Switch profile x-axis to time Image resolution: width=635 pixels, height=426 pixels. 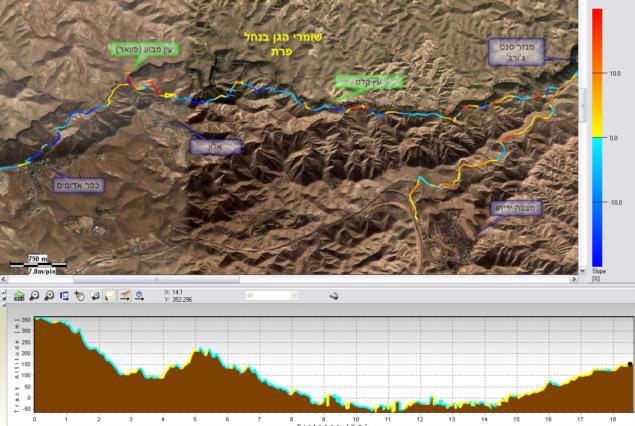pos(139,296)
